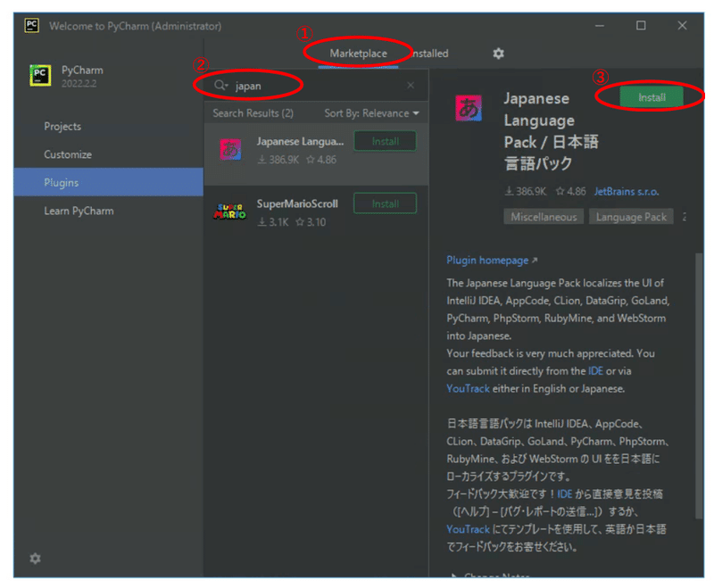Screen dimensions: 714x588
Task: Install the SuperMarioScroll plugin
Action: 385,203
